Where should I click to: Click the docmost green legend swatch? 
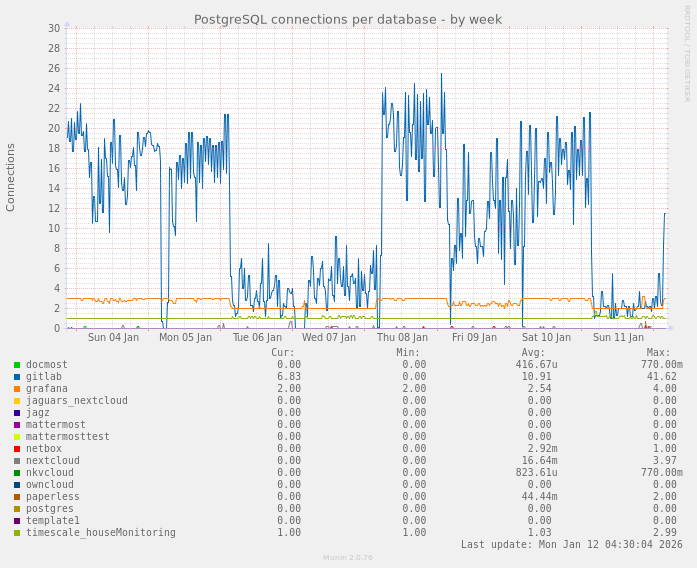(x=17, y=365)
